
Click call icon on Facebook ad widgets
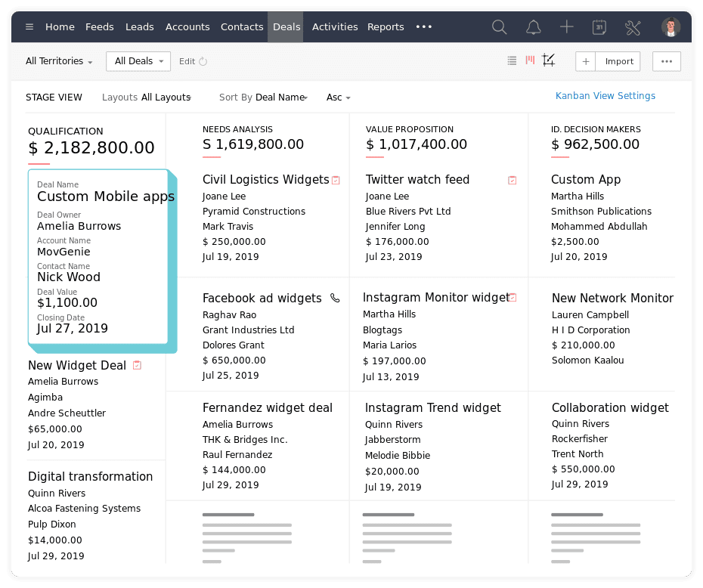coord(335,298)
